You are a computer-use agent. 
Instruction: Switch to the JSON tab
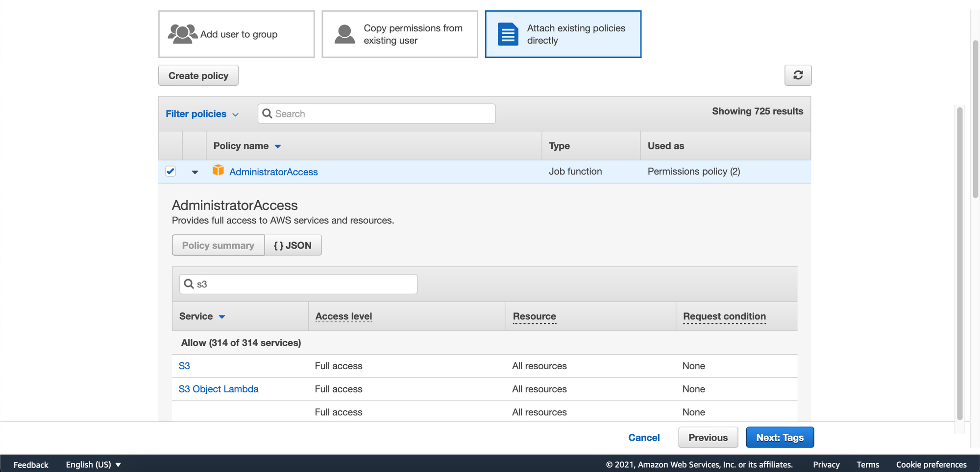click(293, 245)
